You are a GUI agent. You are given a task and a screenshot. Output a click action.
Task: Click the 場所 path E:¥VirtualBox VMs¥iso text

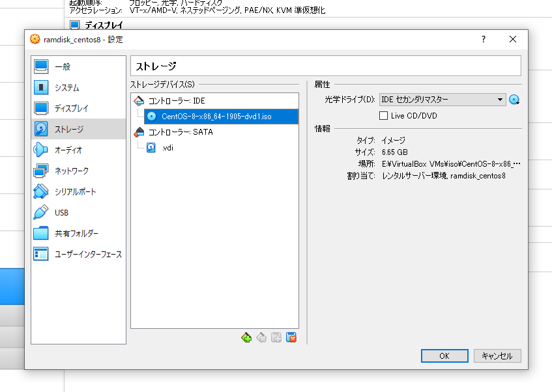point(451,164)
